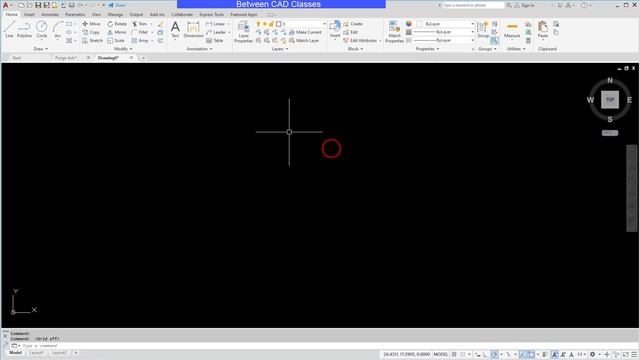Click Make Current layer button

tap(306, 32)
